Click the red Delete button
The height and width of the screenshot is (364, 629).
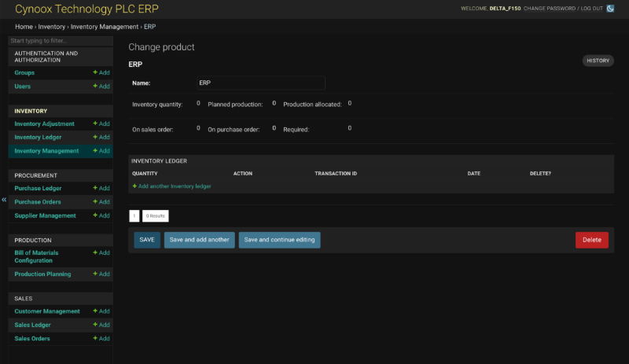click(x=592, y=240)
